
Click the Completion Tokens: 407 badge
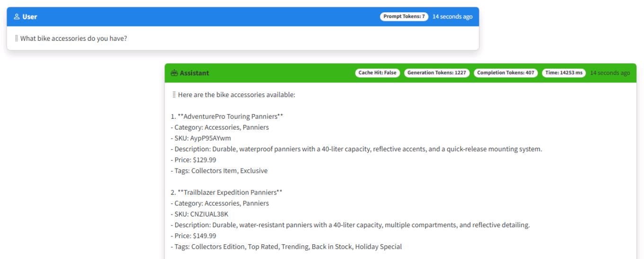pyautogui.click(x=506, y=73)
